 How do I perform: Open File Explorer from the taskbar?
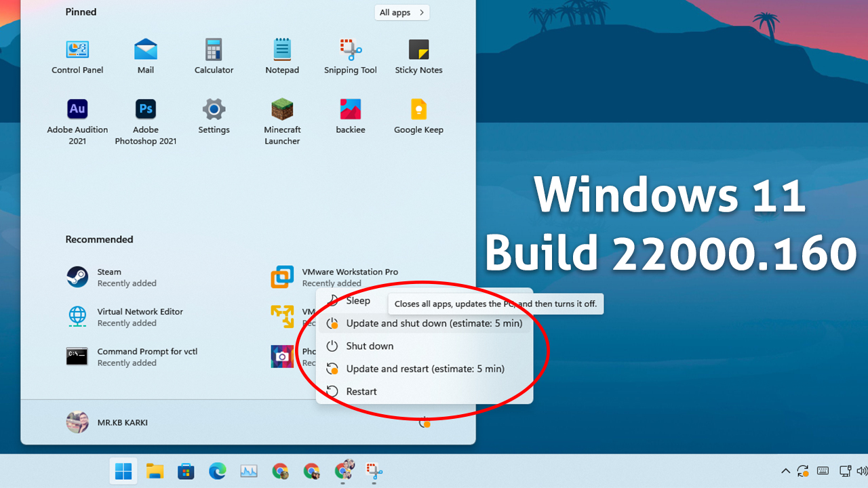(x=155, y=471)
